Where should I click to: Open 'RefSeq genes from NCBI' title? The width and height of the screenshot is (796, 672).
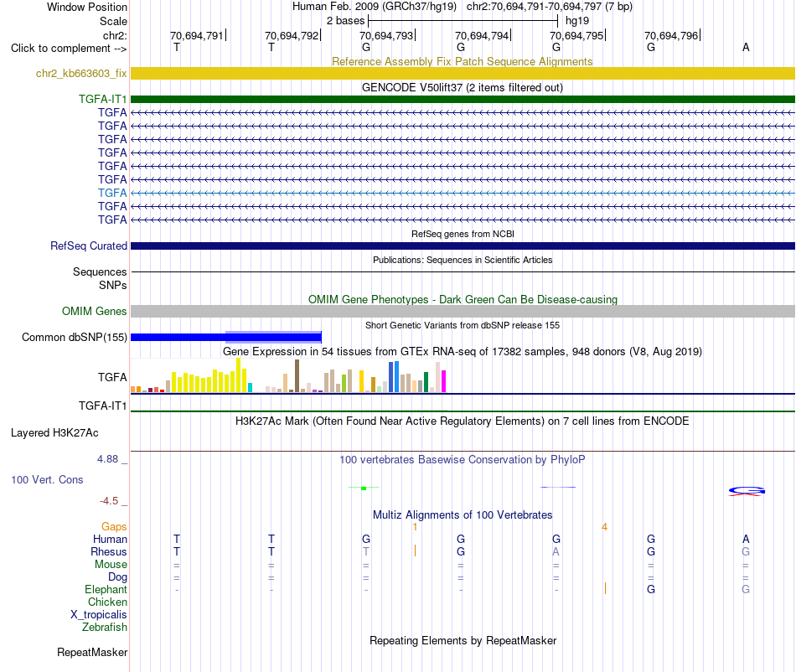pyautogui.click(x=463, y=234)
